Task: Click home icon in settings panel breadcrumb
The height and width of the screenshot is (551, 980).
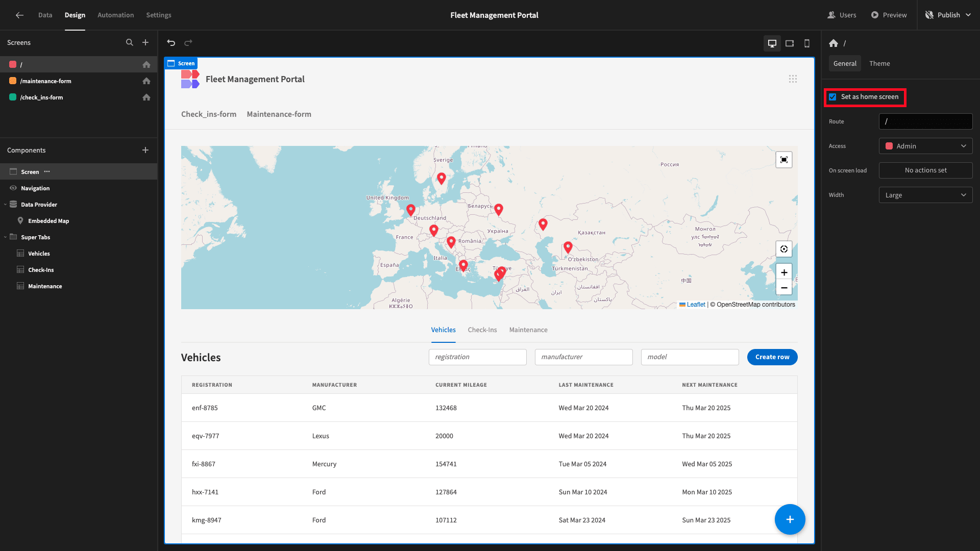Action: tap(834, 43)
